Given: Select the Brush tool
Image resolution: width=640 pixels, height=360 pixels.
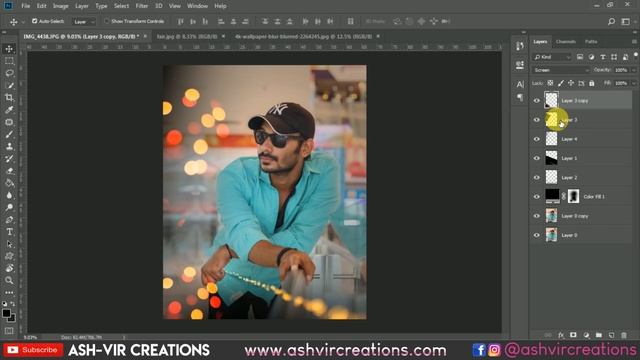Looking at the screenshot, I should point(9,134).
